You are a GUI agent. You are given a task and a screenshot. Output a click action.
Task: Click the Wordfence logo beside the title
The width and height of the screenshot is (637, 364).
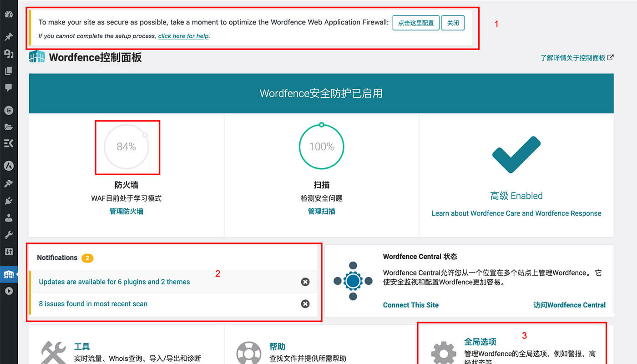[37, 57]
